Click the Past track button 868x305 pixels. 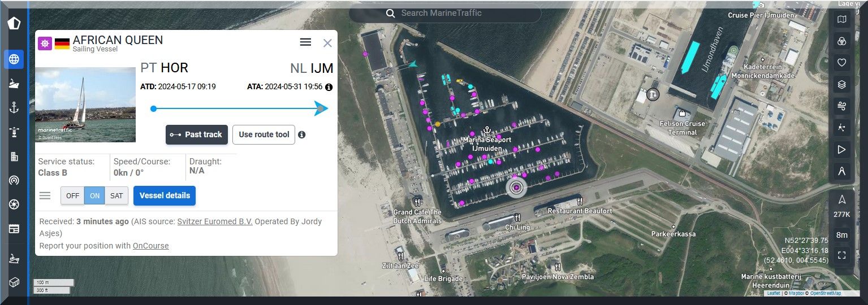coord(197,134)
